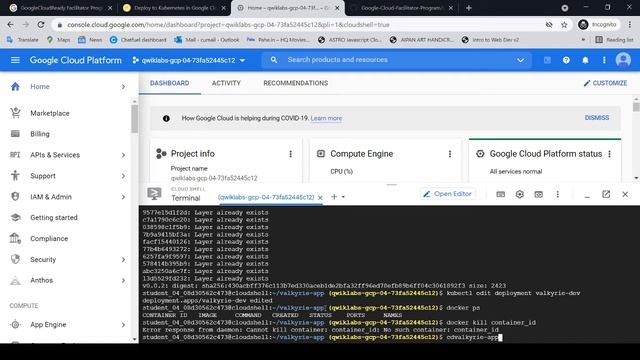
Task: Click the Billing card icon
Action: coord(15,134)
